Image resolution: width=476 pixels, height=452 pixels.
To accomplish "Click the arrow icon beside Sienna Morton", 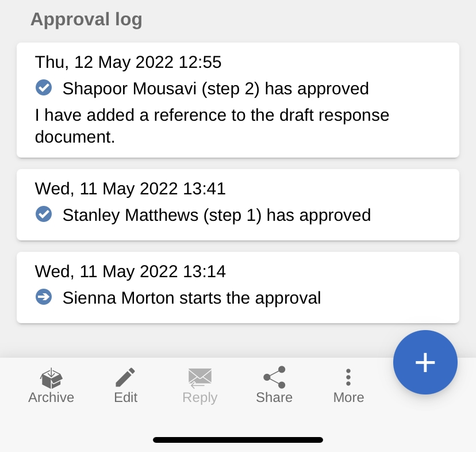I will pyautogui.click(x=44, y=297).
